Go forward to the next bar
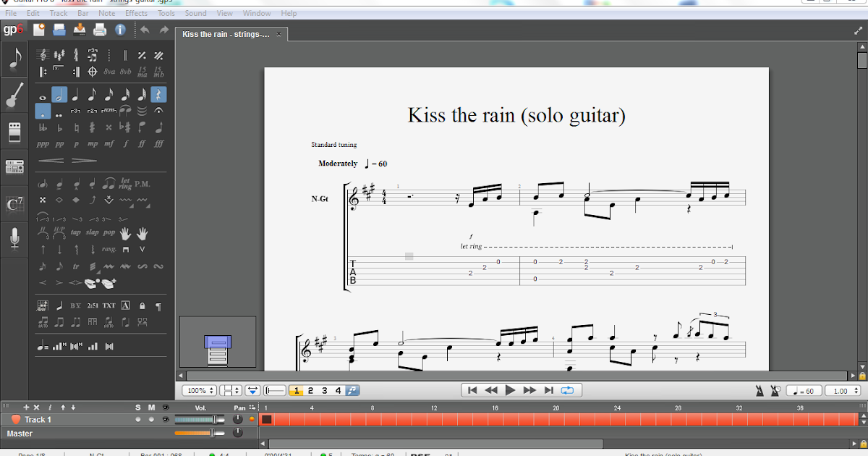The image size is (868, 456). click(x=529, y=390)
